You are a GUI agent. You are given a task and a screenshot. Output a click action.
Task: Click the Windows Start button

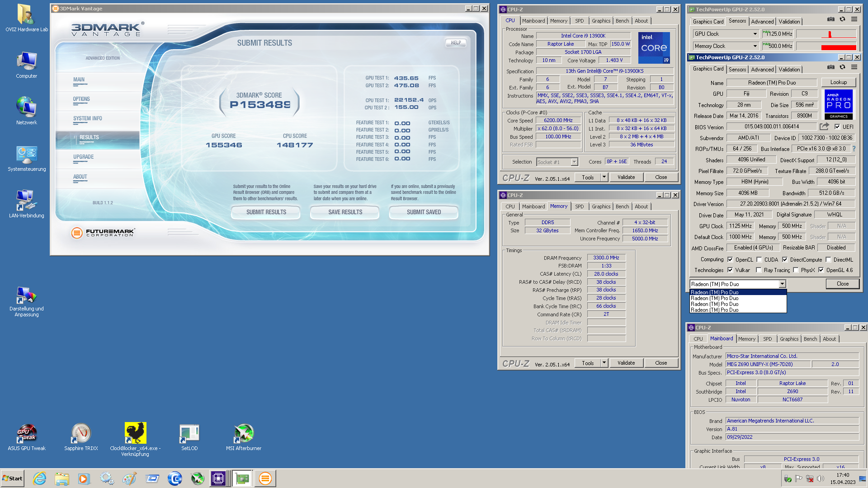pyautogui.click(x=12, y=479)
